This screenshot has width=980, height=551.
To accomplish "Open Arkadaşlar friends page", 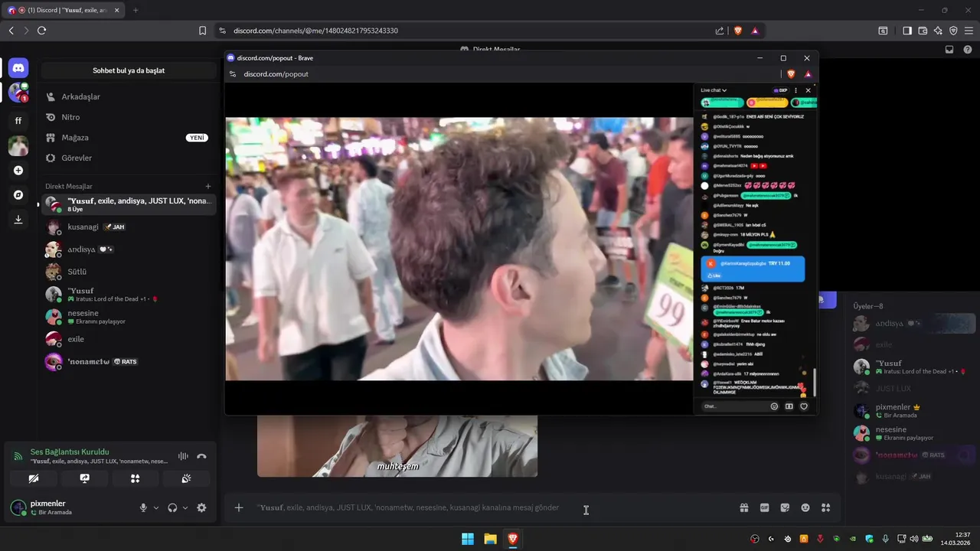I will 129,97.
